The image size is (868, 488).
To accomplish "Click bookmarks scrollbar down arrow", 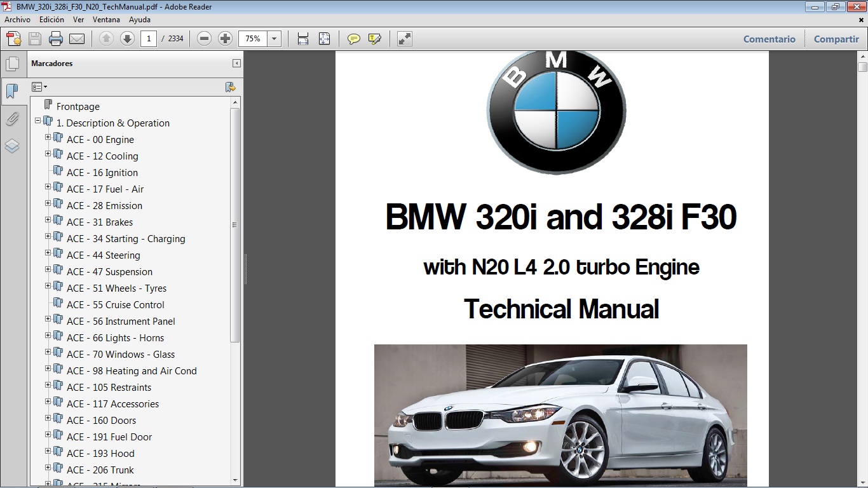I will pyautogui.click(x=235, y=480).
